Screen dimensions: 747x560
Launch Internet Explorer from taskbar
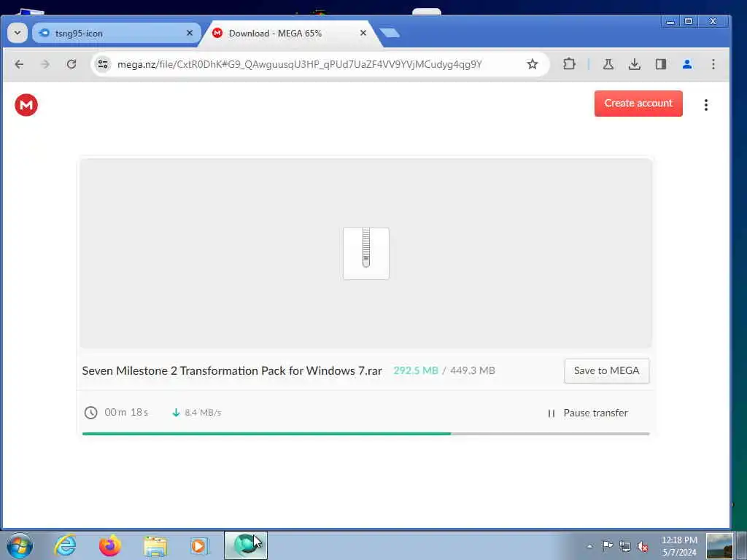click(65, 545)
